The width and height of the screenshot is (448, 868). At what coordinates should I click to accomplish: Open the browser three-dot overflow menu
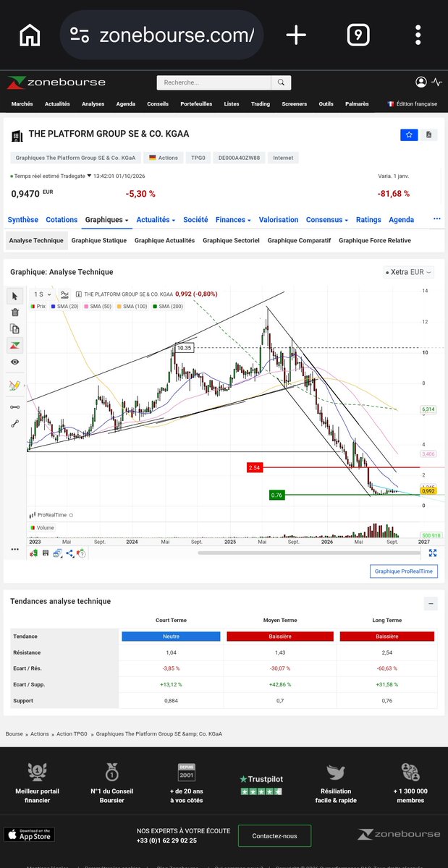(x=418, y=35)
